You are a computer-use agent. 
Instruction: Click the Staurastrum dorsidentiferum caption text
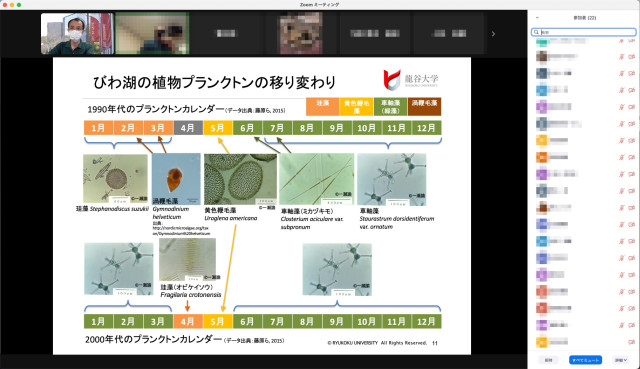pos(396,222)
